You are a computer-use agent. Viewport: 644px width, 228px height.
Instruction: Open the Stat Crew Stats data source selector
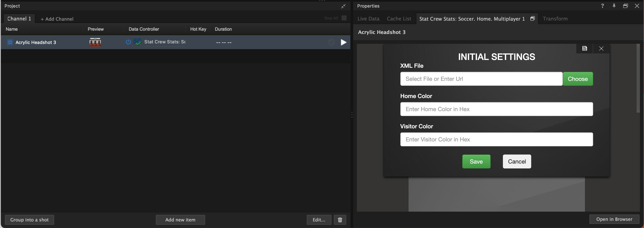(x=165, y=42)
